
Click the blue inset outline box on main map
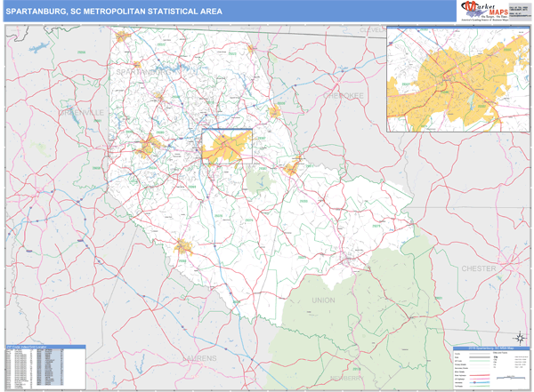[227, 147]
